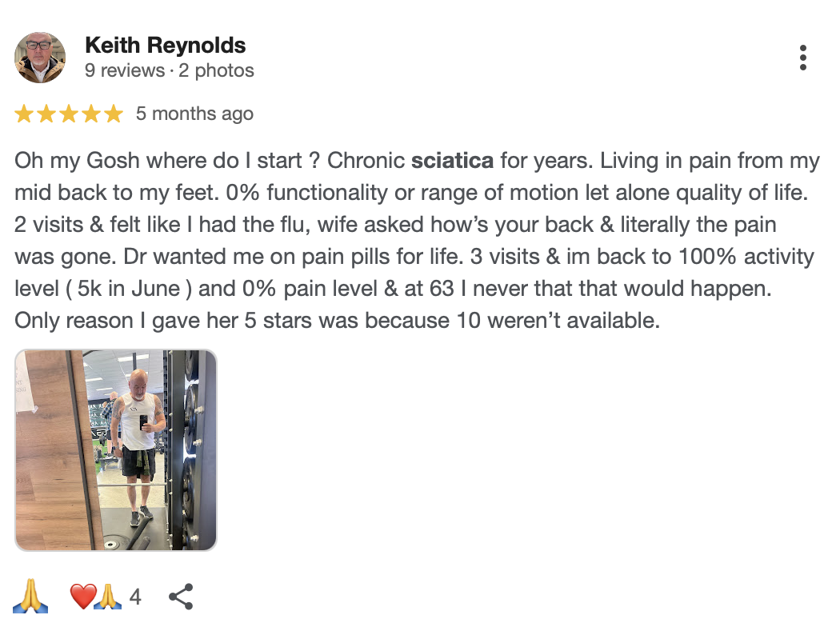Click the red heart reaction emoji
This screenshot has width=840, height=643.
pos(82,597)
